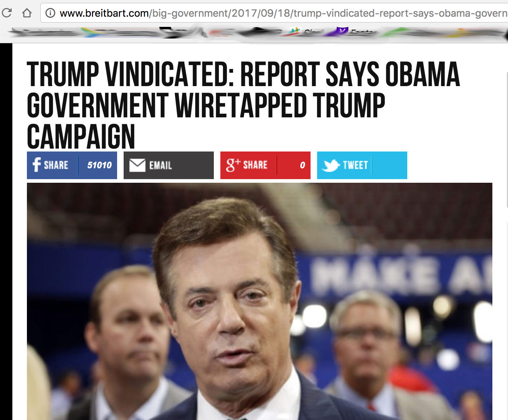
Task: View site information icon in address bar
Action: tap(50, 13)
